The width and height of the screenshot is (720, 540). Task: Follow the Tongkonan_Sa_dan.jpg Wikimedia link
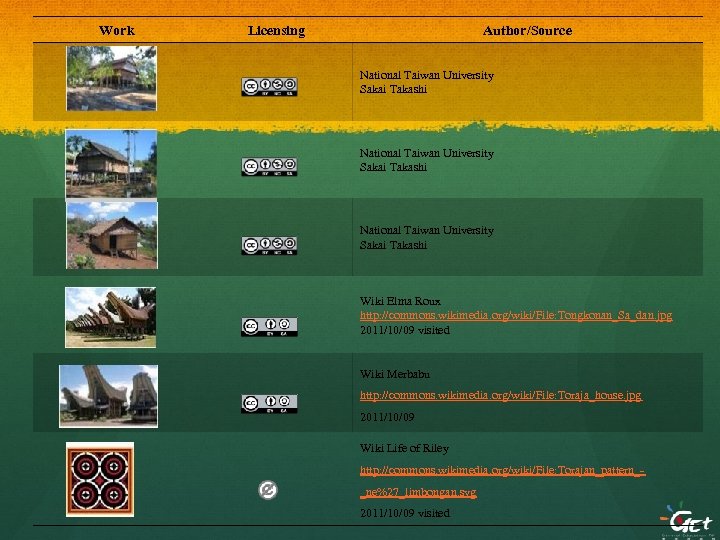pos(516,315)
